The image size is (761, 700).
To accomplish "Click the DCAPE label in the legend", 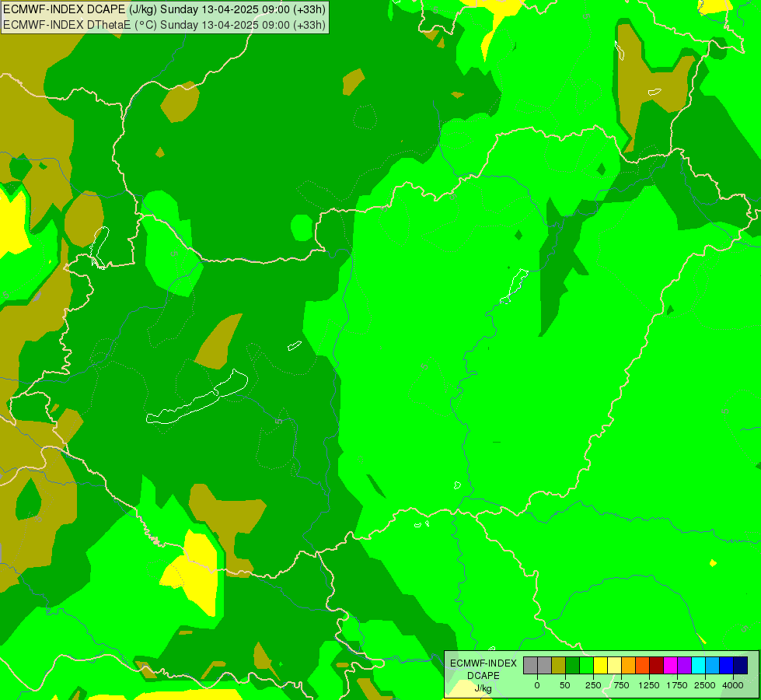I will click(483, 676).
